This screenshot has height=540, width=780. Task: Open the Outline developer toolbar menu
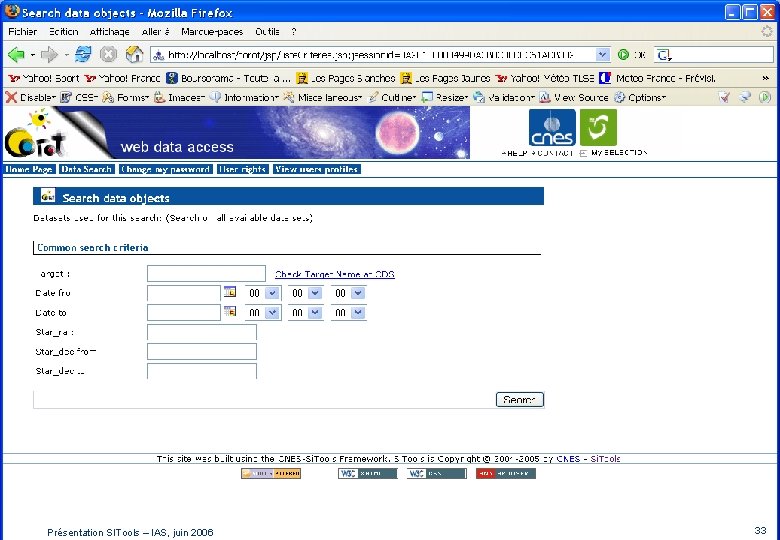coord(391,97)
